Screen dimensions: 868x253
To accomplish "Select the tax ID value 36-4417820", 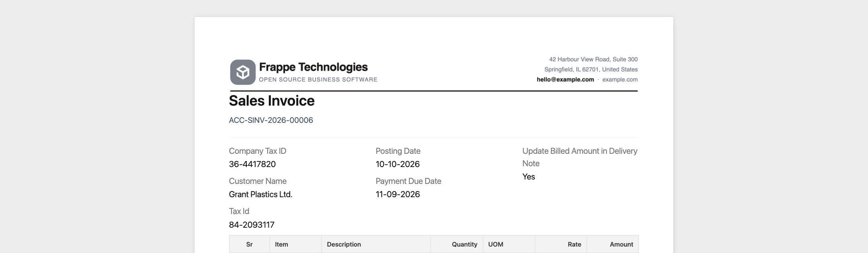I will point(252,164).
